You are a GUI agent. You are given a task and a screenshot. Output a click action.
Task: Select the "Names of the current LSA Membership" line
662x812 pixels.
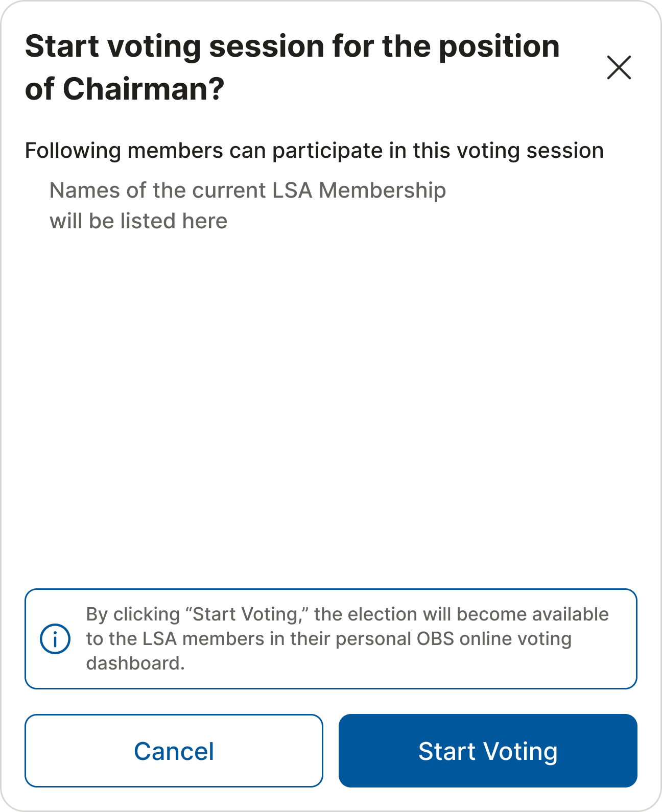247,190
